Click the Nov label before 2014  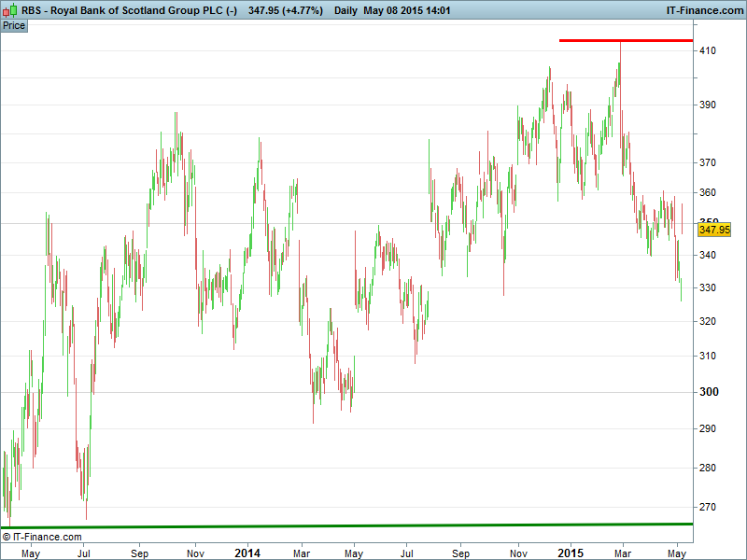coord(195,553)
